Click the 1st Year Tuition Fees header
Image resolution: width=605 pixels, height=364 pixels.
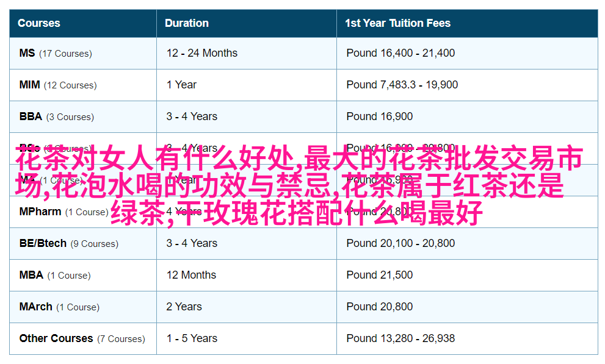pyautogui.click(x=397, y=23)
